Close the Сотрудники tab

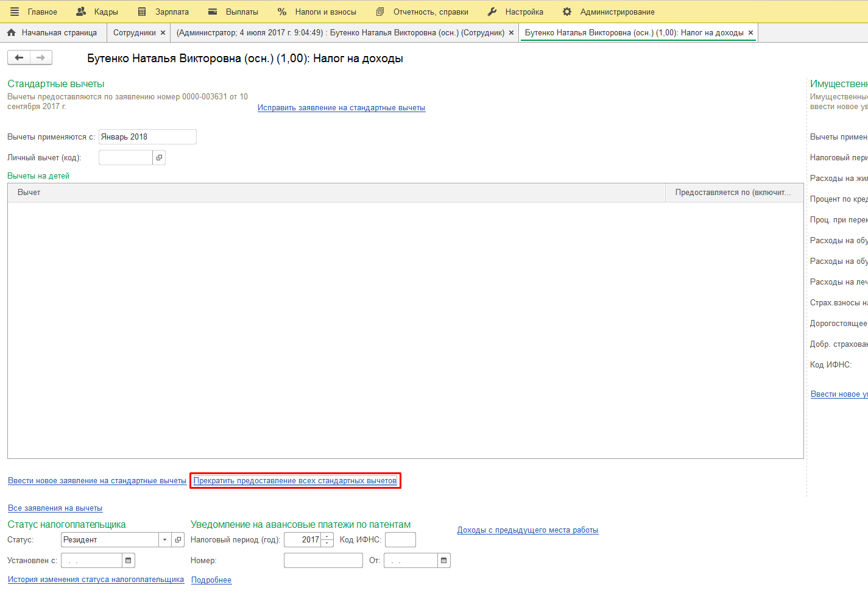point(163,33)
